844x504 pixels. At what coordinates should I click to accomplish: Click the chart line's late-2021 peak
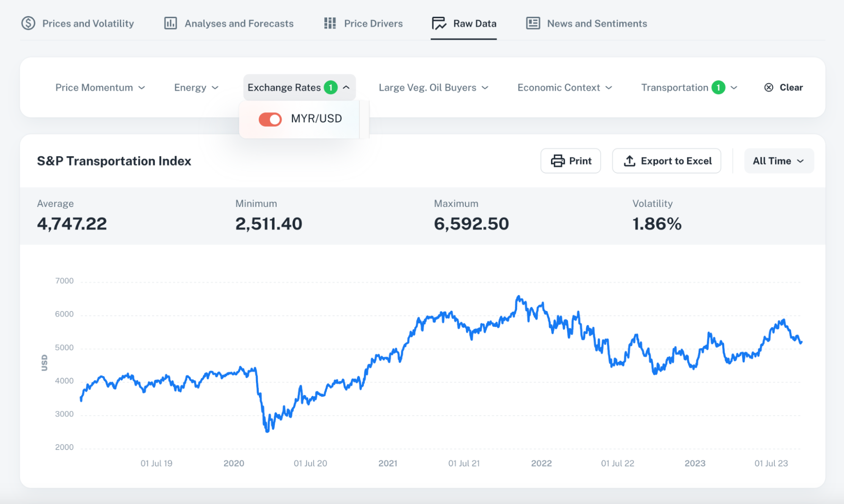click(519, 297)
